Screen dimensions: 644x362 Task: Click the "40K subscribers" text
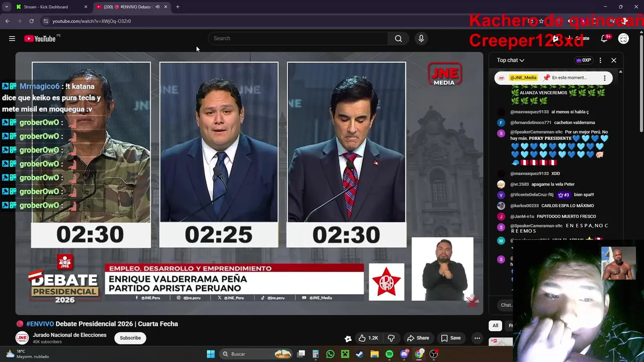[47, 342]
